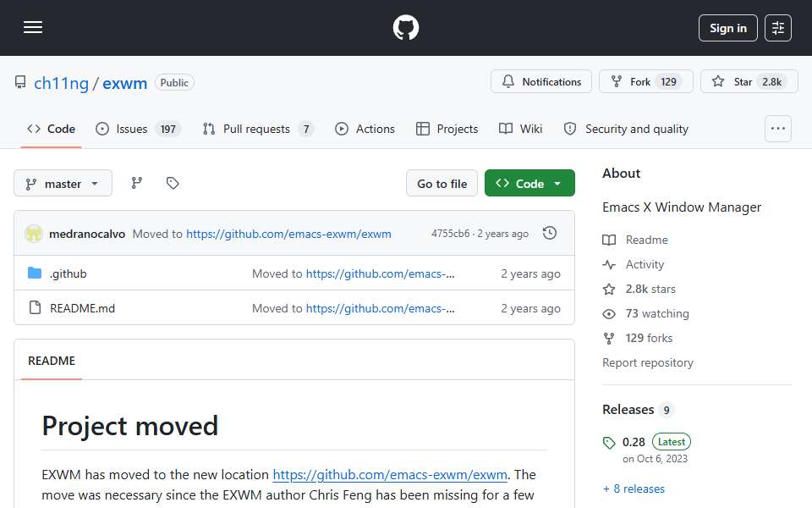Switch to the Code tab

tap(51, 129)
